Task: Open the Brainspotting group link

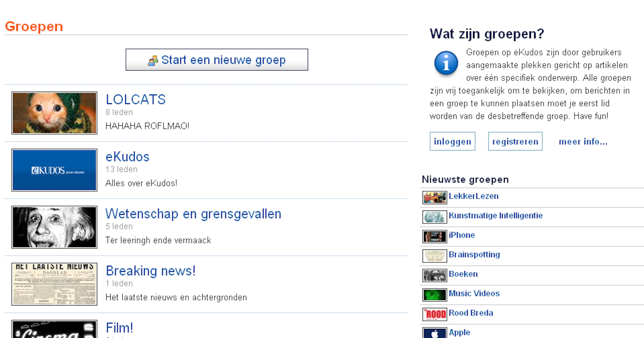Action: tap(474, 255)
